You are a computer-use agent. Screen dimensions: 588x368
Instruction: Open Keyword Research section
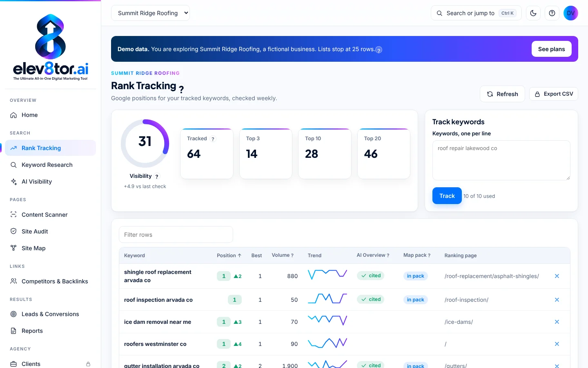50,165
